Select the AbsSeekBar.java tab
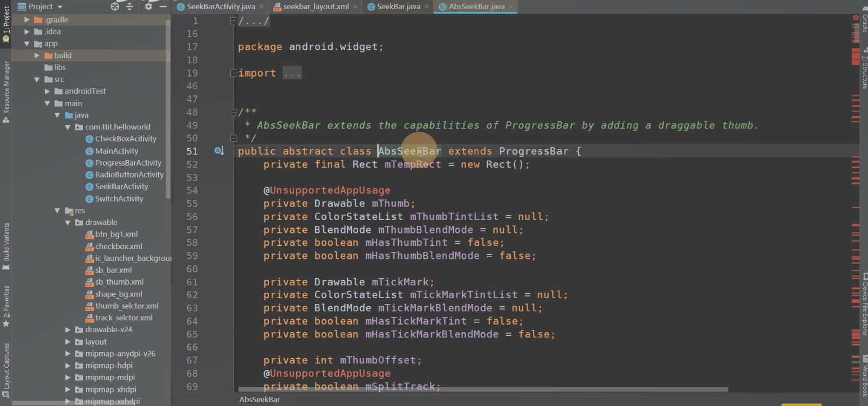Screen dimensions: 868x406 476,6
